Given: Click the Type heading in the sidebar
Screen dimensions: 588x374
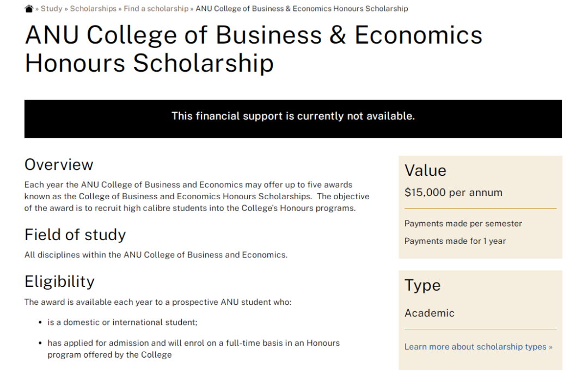Looking at the screenshot, I should (x=422, y=285).
